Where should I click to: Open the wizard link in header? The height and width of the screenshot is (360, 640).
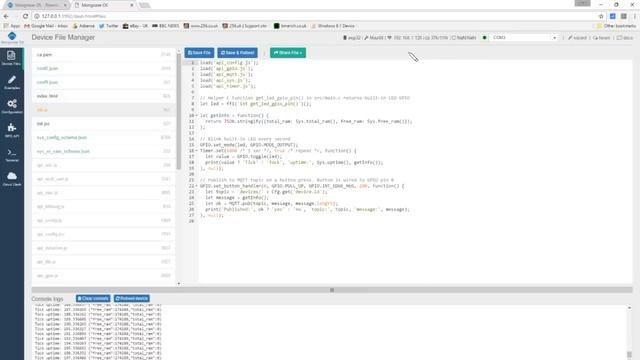pos(577,38)
